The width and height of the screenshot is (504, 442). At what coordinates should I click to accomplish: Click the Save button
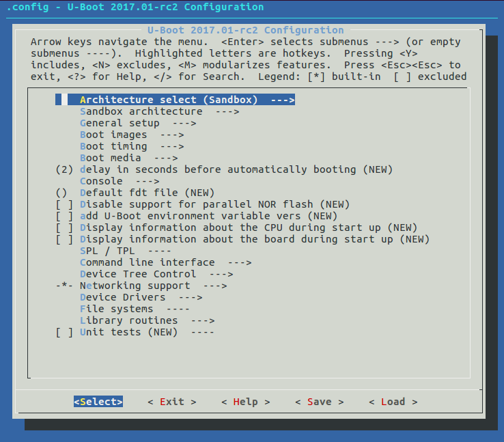click(x=320, y=402)
